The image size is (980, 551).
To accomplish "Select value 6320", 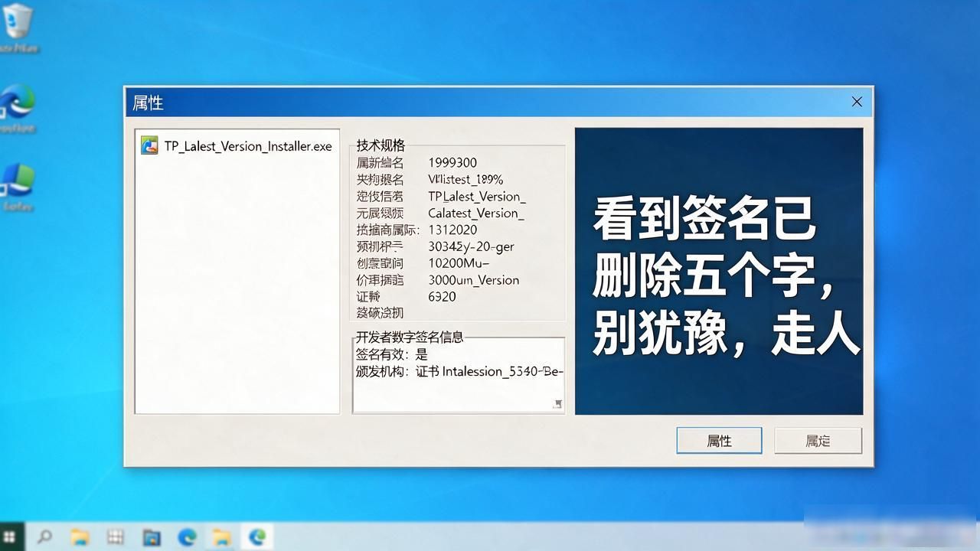I will (442, 297).
